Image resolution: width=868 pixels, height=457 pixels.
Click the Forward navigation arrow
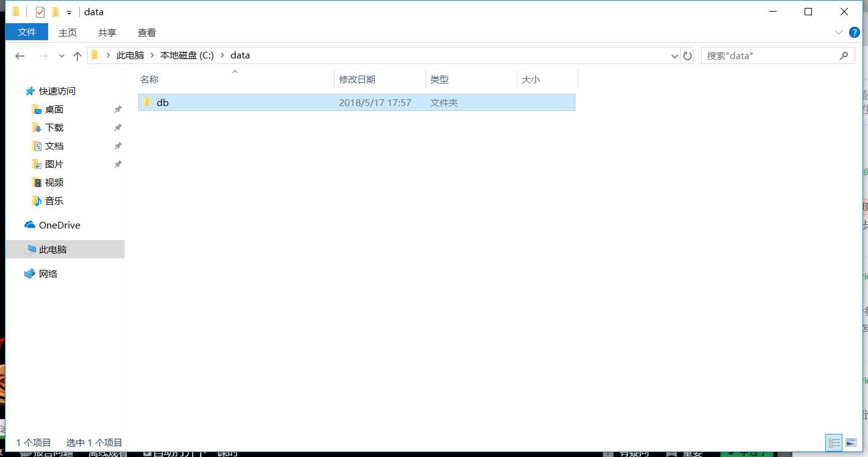[x=43, y=56]
